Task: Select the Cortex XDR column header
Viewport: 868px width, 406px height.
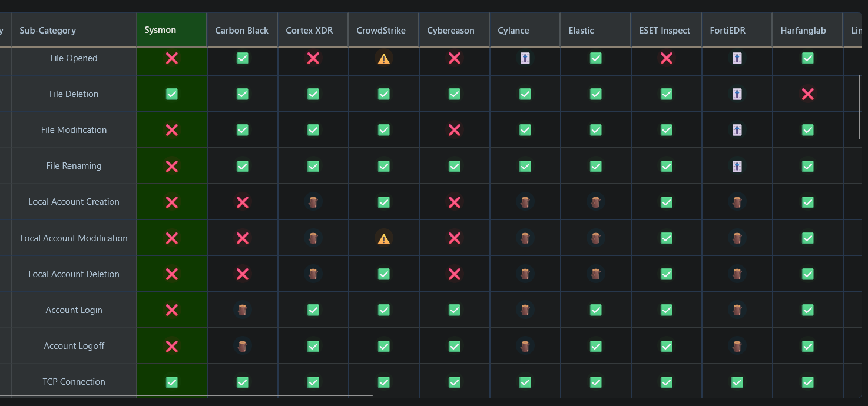Action: click(313, 30)
